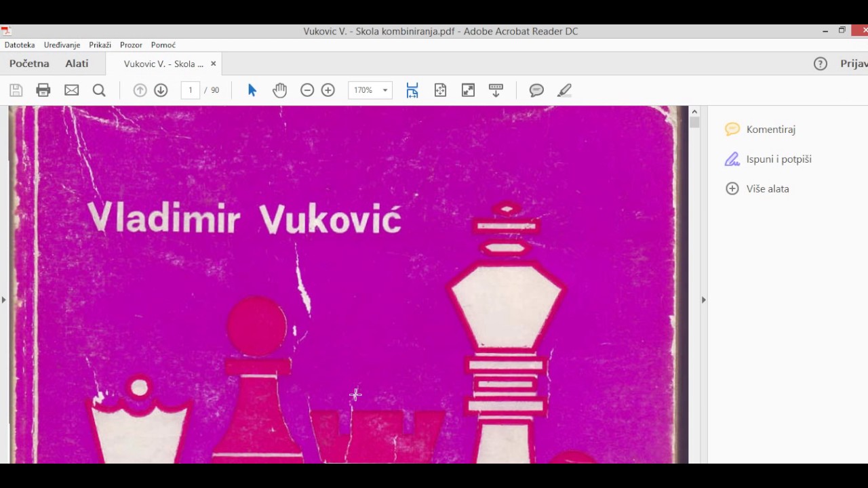Collapse the right tools pane arrow
This screenshot has height=488, width=868.
click(703, 300)
